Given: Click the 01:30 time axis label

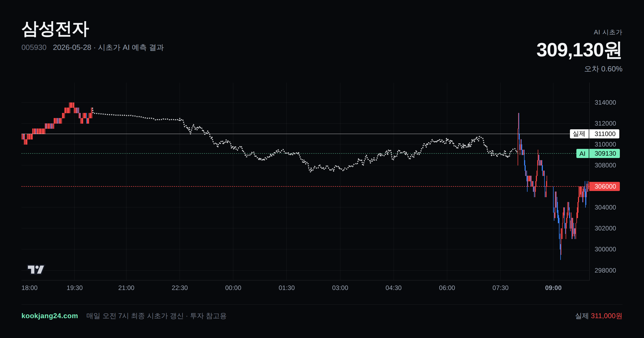Looking at the screenshot, I should [287, 288].
